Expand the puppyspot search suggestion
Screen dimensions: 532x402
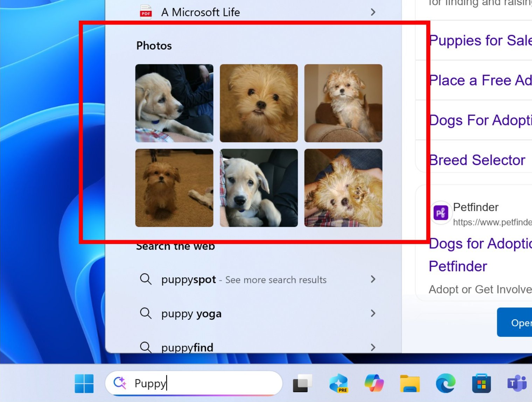[x=373, y=279]
